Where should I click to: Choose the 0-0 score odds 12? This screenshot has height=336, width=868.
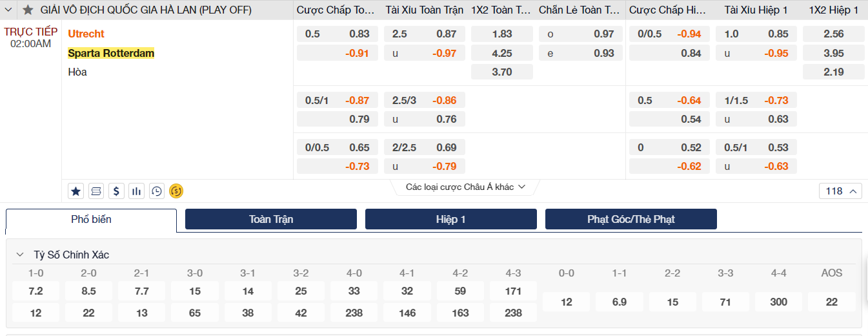[x=566, y=302]
